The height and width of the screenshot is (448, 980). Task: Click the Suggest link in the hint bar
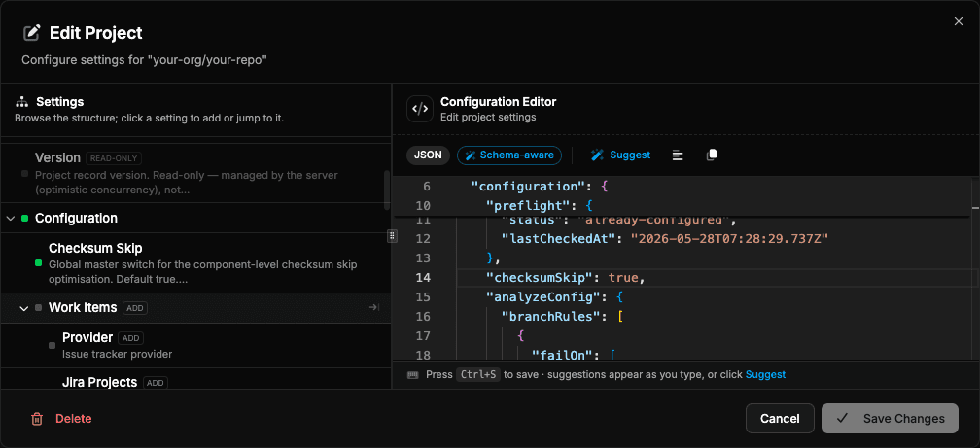[765, 375]
